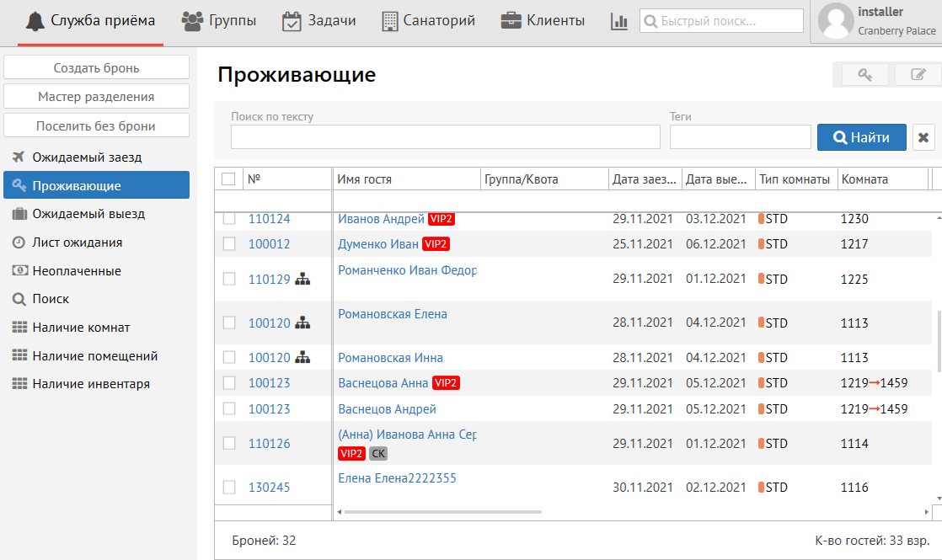Check the box for Васнецова Анна row
Screen dimensions: 942x560
click(229, 383)
